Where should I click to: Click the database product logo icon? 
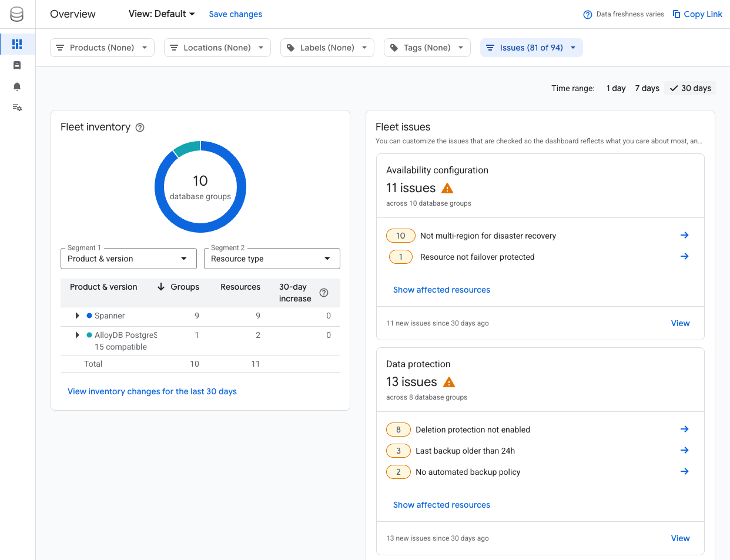click(x=17, y=14)
